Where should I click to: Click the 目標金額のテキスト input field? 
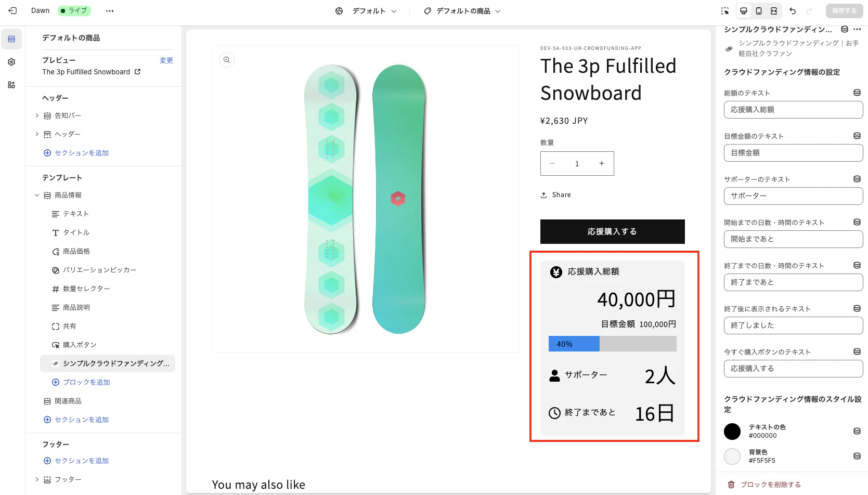[x=793, y=153]
